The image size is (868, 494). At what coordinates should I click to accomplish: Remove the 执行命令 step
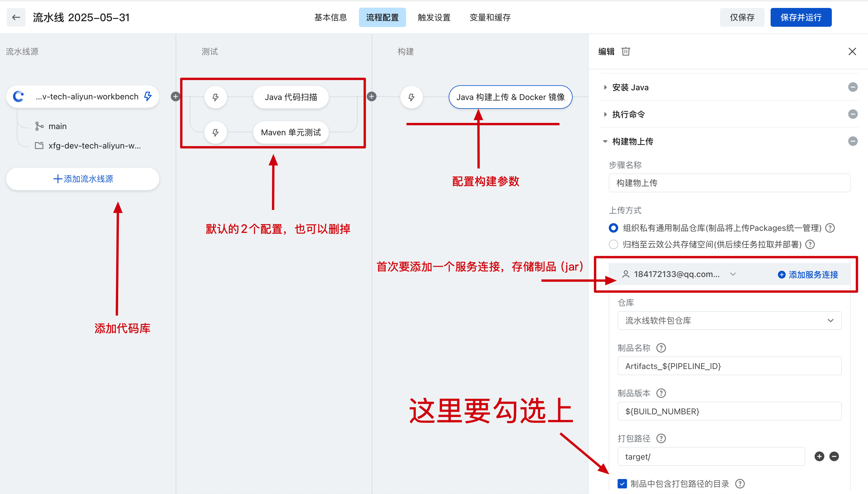pyautogui.click(x=853, y=114)
